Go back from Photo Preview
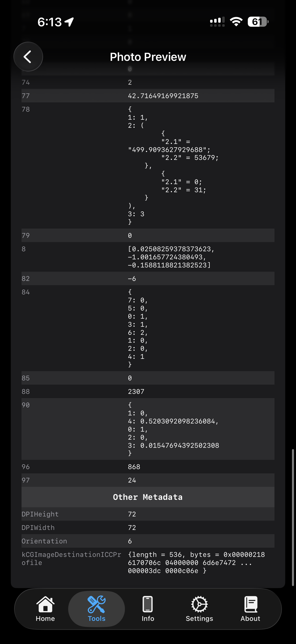The width and height of the screenshot is (296, 644). pos(28,57)
